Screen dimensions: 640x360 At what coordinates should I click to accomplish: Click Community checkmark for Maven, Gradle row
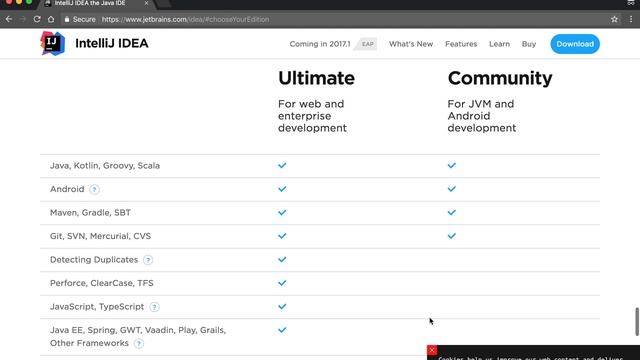pos(451,212)
